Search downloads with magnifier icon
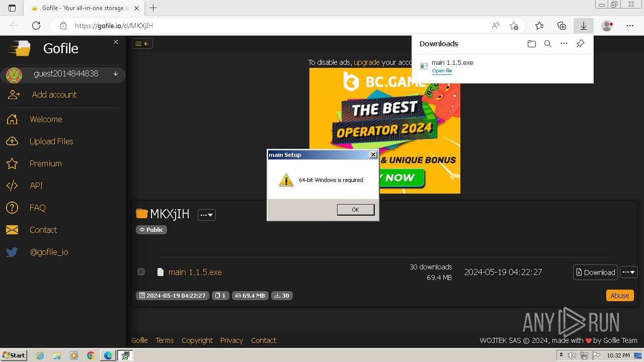The image size is (644, 362). (x=548, y=44)
